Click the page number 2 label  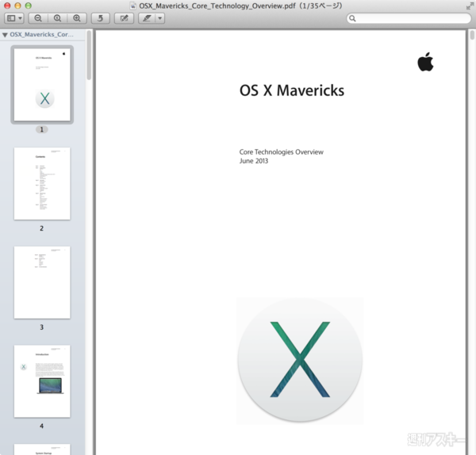click(42, 228)
